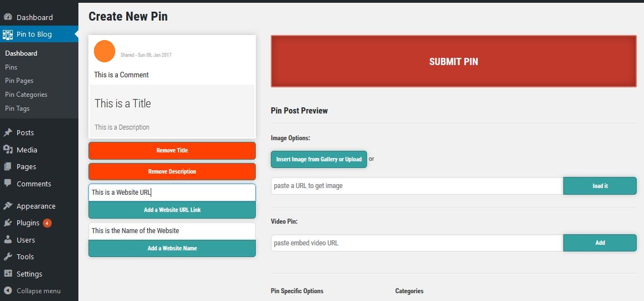Open the Pin Categories submenu item
This screenshot has width=644, height=301.
26,95
